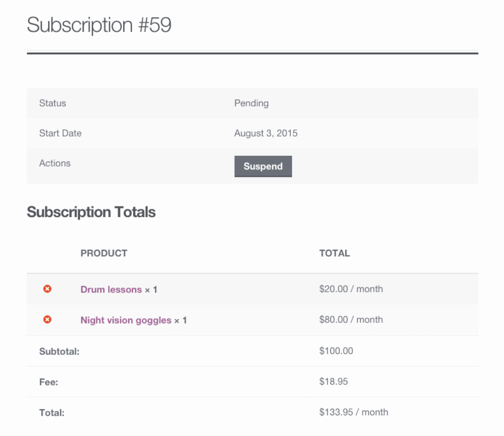
Task: Open the Night vision goggles product page
Action: tap(126, 320)
